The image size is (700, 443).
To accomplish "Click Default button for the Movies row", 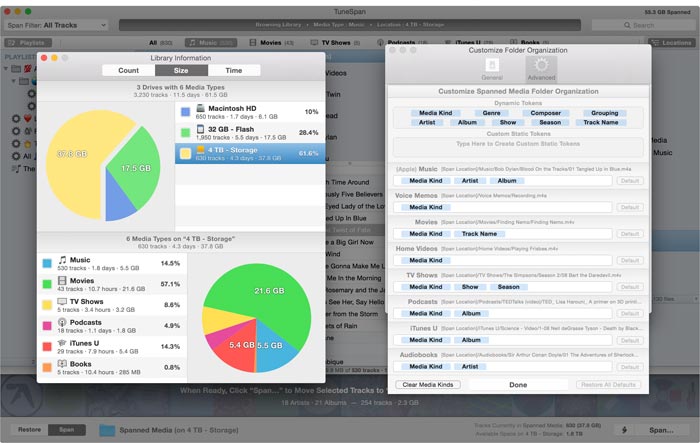I will 630,234.
